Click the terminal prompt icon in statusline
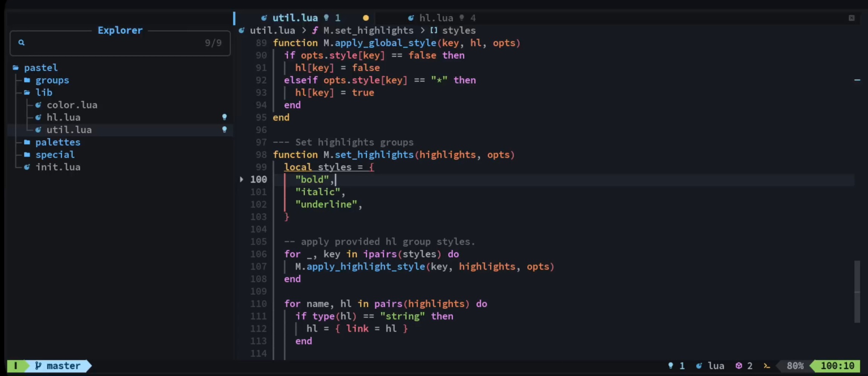Image resolution: width=868 pixels, height=376 pixels. 767,366
